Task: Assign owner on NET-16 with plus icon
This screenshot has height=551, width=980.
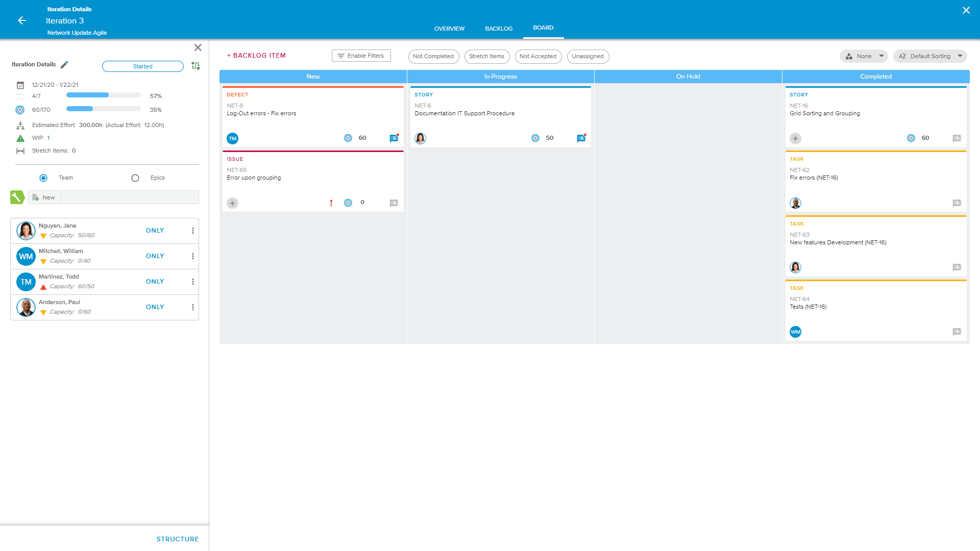Action: point(795,138)
